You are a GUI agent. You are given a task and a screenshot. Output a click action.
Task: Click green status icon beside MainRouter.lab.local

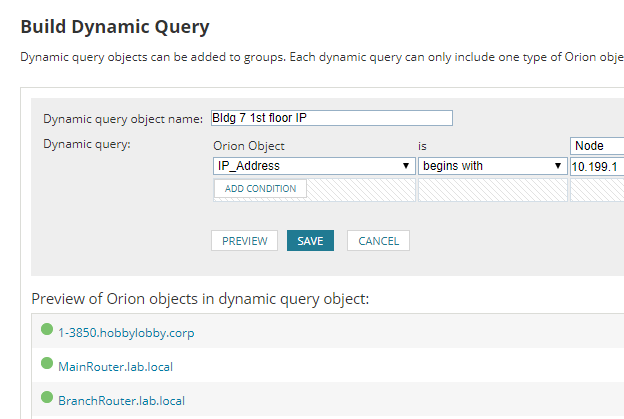[47, 364]
